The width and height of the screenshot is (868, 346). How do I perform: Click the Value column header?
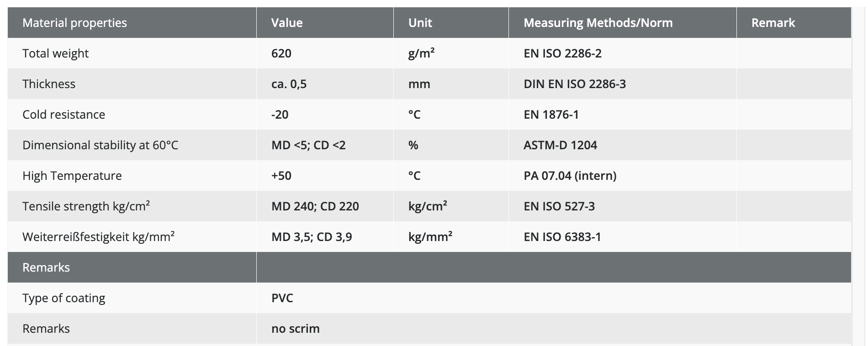(287, 23)
